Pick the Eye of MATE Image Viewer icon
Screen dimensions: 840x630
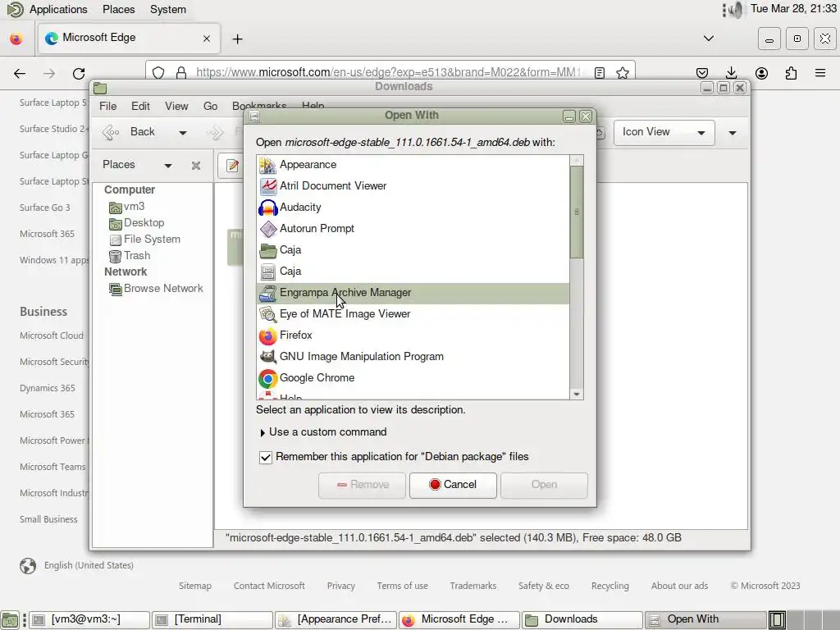click(x=268, y=314)
